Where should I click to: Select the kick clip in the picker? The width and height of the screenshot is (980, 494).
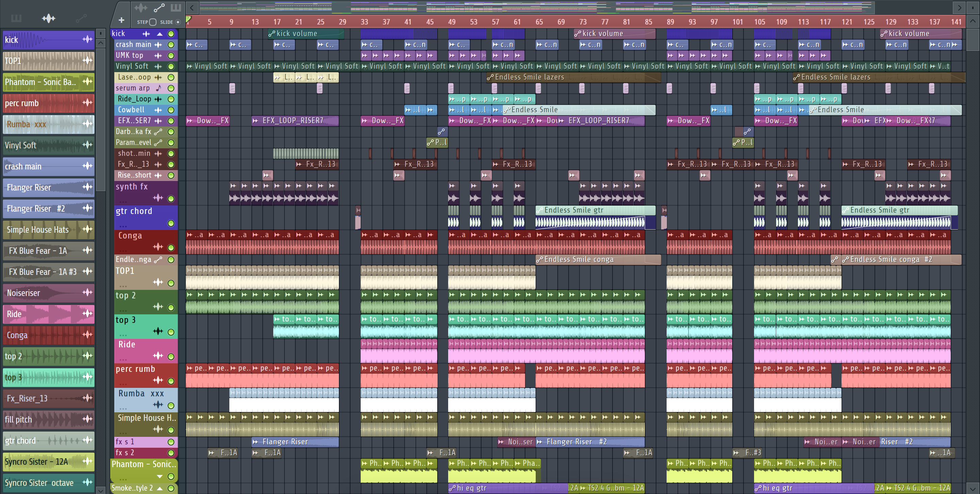click(x=49, y=40)
